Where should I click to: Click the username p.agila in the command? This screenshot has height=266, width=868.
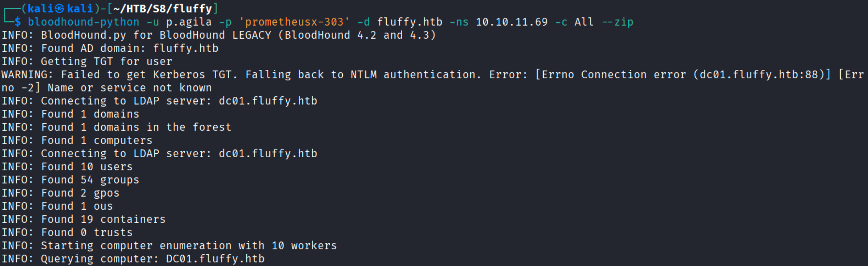(x=189, y=22)
